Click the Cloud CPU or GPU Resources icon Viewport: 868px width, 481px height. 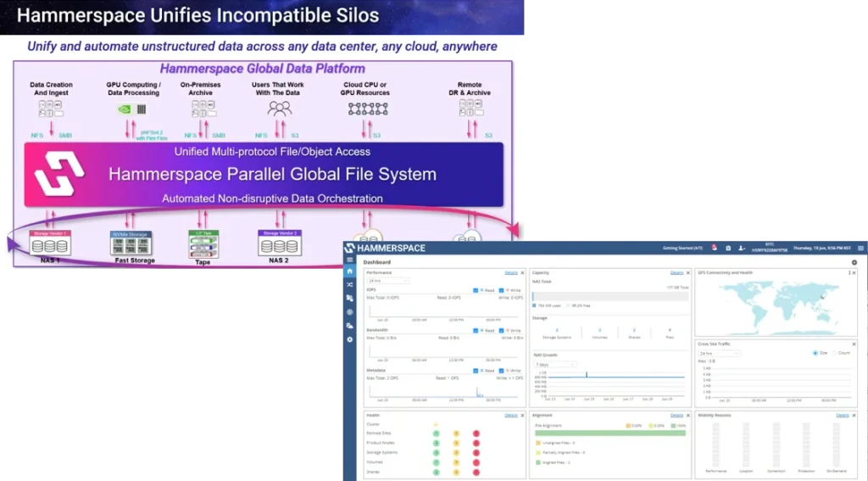click(x=368, y=109)
